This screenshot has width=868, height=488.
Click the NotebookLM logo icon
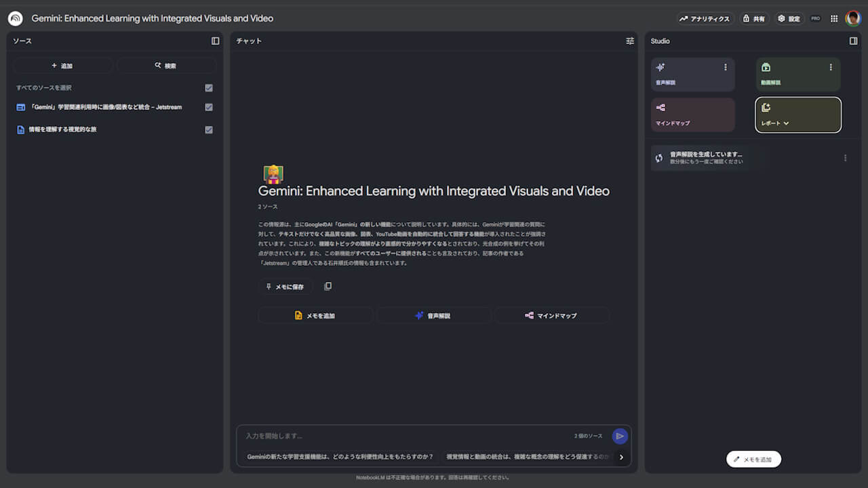pyautogui.click(x=16, y=18)
